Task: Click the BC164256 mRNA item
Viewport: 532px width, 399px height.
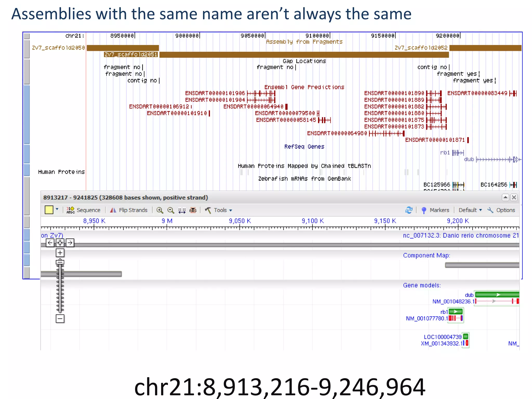Action: [499, 185]
